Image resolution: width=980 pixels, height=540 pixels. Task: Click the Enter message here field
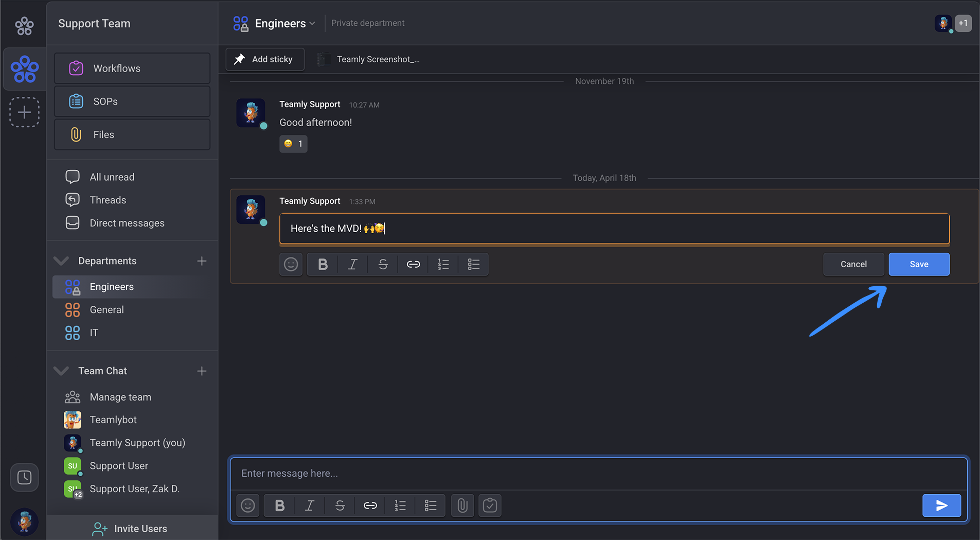(599, 474)
